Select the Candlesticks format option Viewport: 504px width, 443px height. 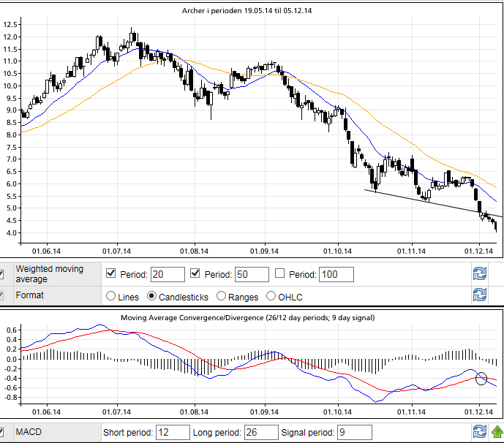coord(152,297)
